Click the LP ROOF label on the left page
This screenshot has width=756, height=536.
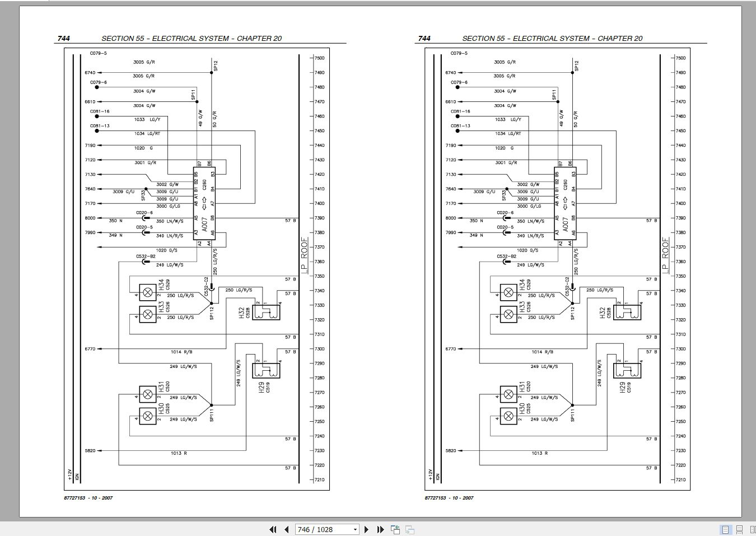[x=305, y=255]
